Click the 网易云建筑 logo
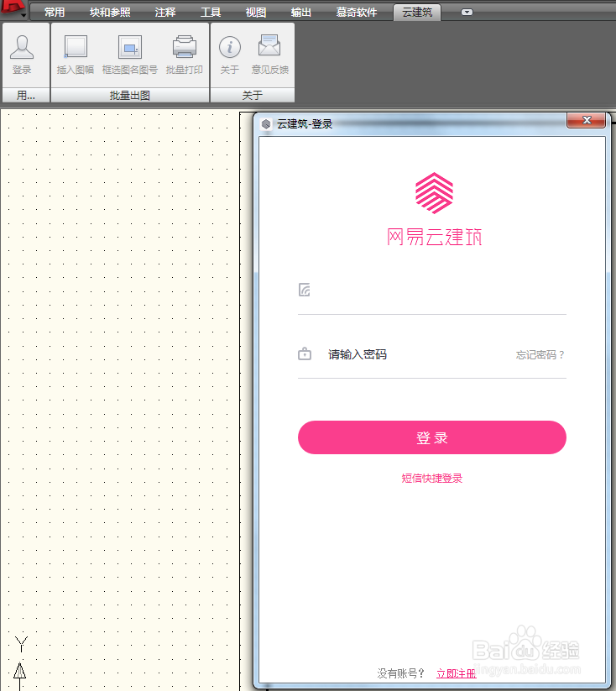Viewport: 616px width, 691px height. tap(434, 209)
